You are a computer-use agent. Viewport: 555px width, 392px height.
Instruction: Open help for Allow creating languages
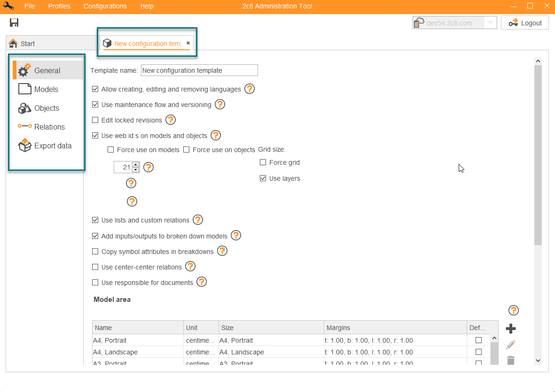[250, 89]
